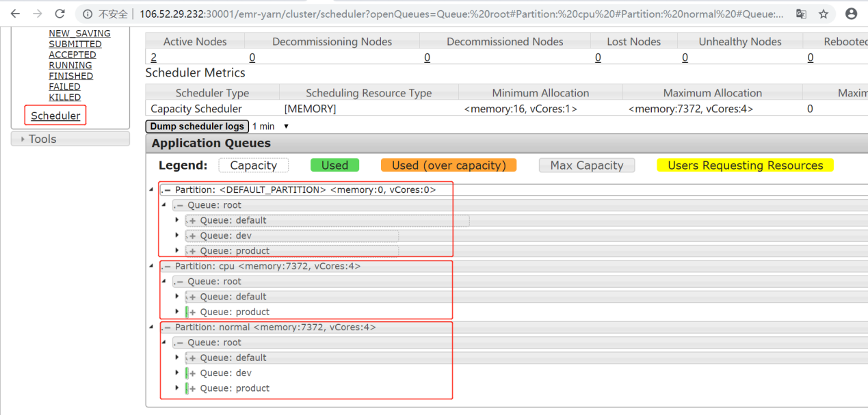This screenshot has height=415, width=868.
Task: Click the orange Used over capacity legend
Action: tap(448, 165)
